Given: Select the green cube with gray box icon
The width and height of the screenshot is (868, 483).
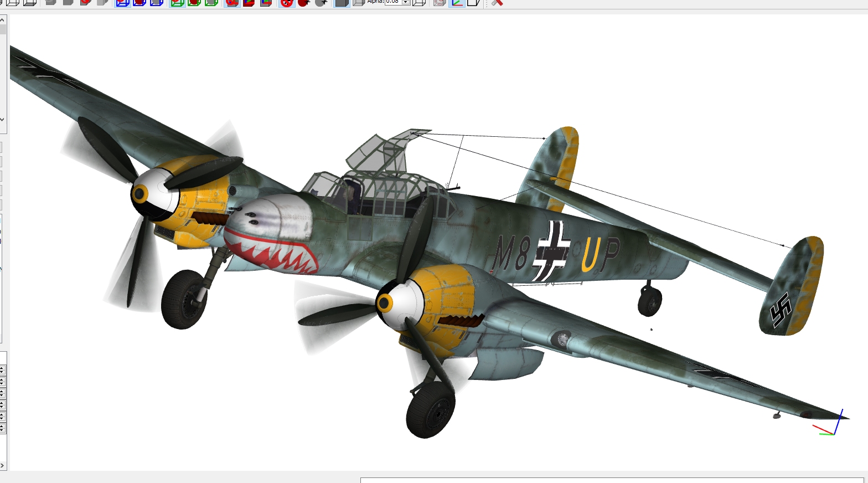Looking at the screenshot, I should pyautogui.click(x=211, y=2).
